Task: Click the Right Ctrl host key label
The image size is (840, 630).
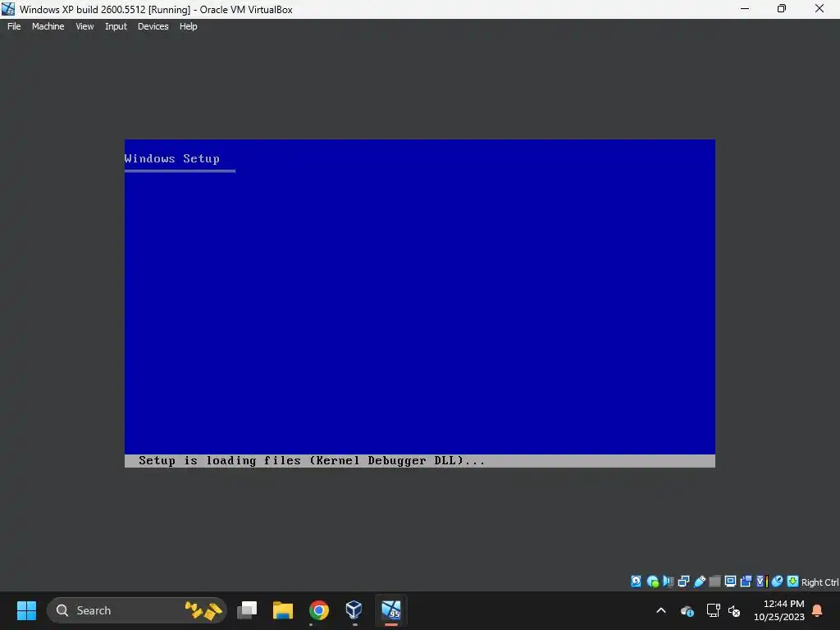Action: [x=819, y=582]
